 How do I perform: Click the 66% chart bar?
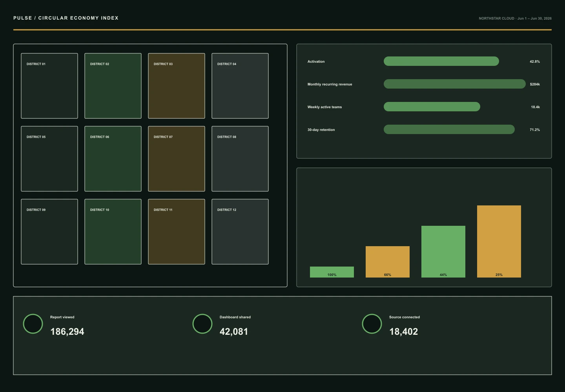pyautogui.click(x=388, y=262)
